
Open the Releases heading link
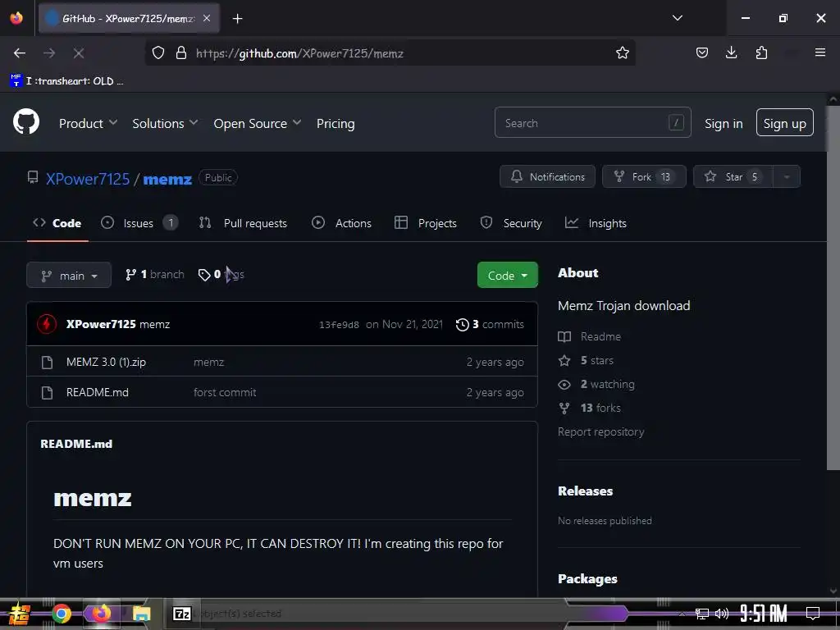coord(585,491)
